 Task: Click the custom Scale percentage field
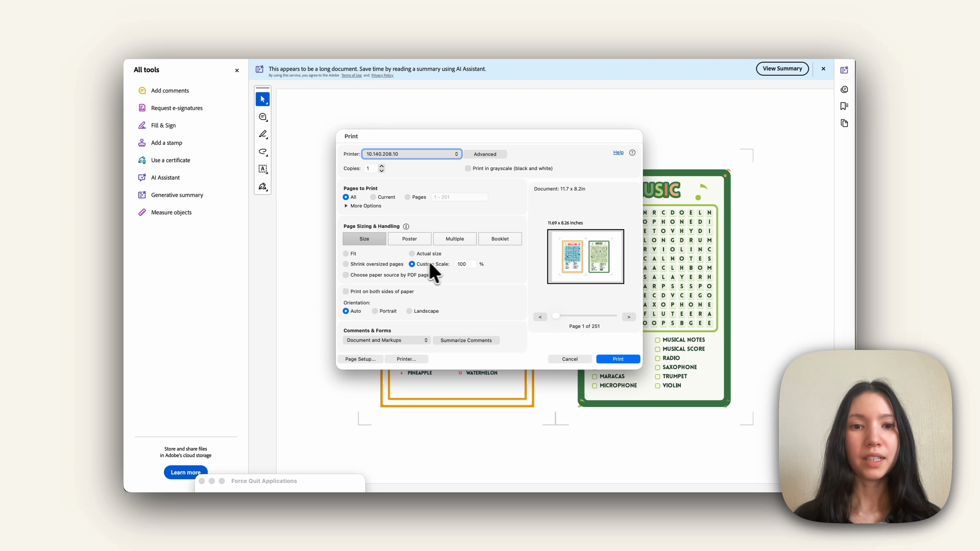click(465, 264)
